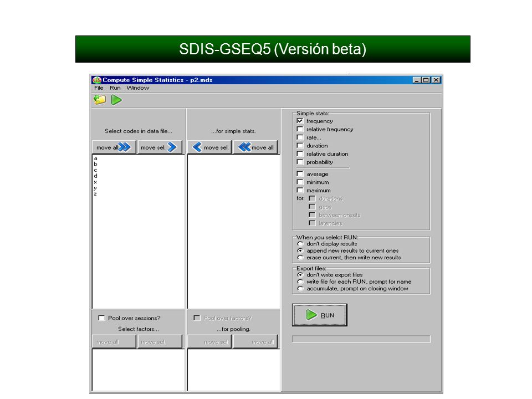Close the Compute Simple Statistics window
Viewport: 532px width, 399px height.
coord(436,80)
